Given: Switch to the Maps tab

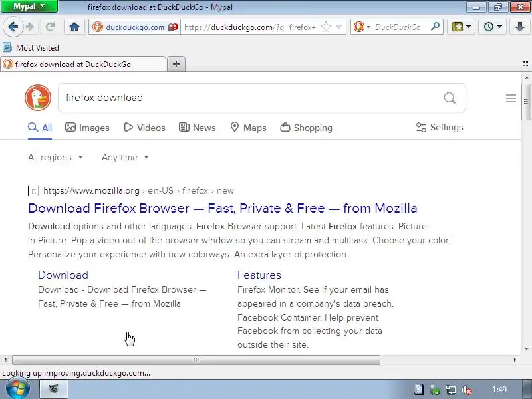Looking at the screenshot, I should click(248, 128).
